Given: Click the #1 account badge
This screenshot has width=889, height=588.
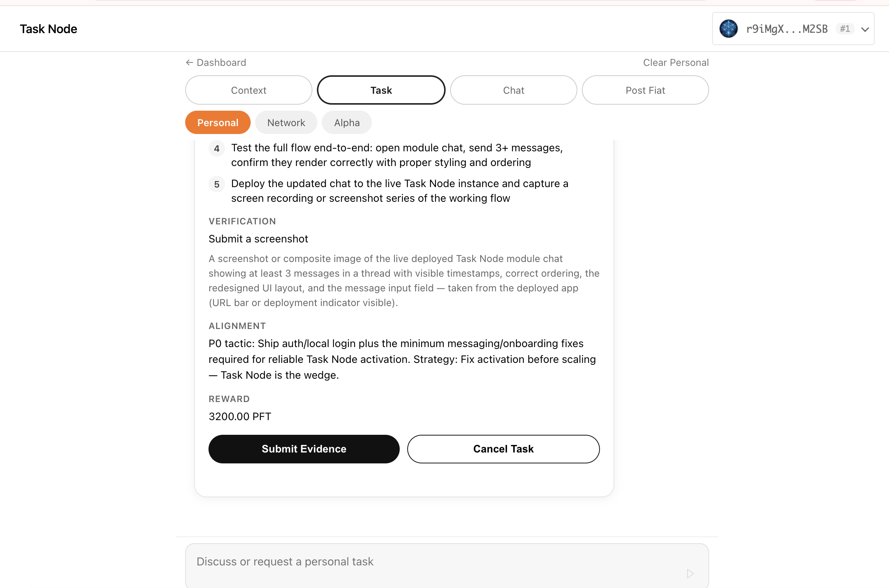Looking at the screenshot, I should click(845, 28).
